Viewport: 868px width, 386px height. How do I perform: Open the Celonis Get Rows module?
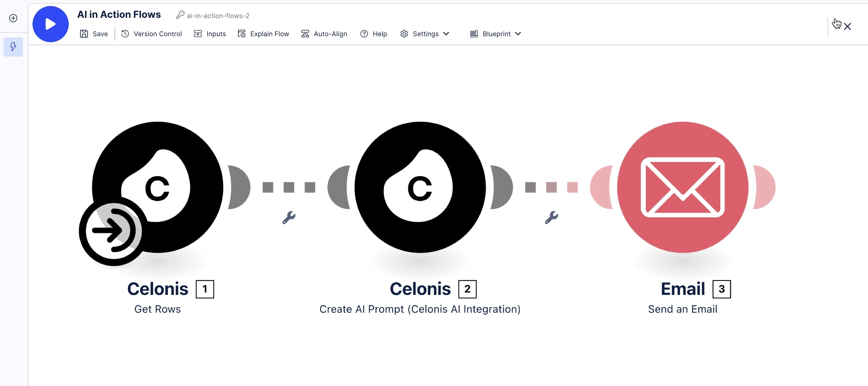pyautogui.click(x=157, y=187)
